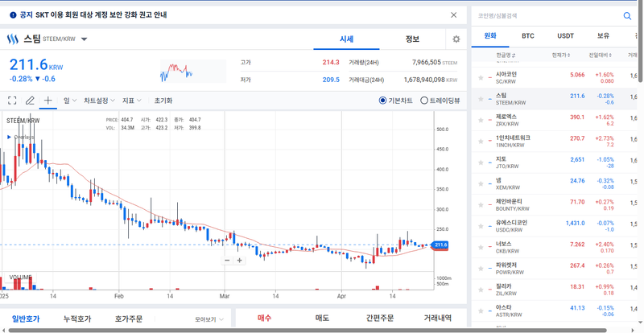Select the 간편주문 tab
Image resolution: width=644 pixels, height=333 pixels.
click(x=380, y=318)
